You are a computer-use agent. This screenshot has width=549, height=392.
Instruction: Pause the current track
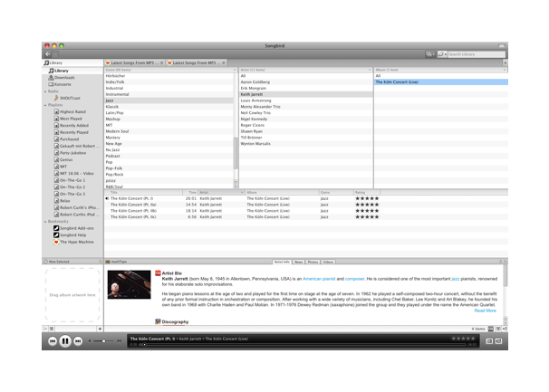point(65,341)
